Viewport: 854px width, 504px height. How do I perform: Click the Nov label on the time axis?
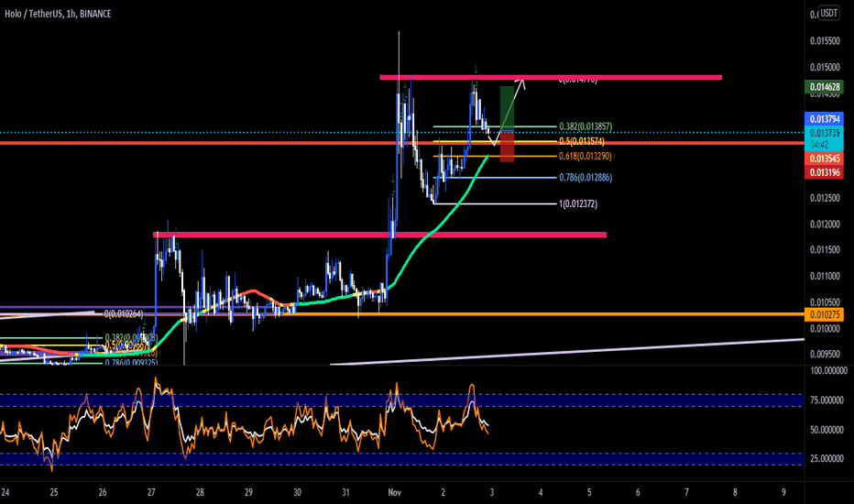click(394, 492)
